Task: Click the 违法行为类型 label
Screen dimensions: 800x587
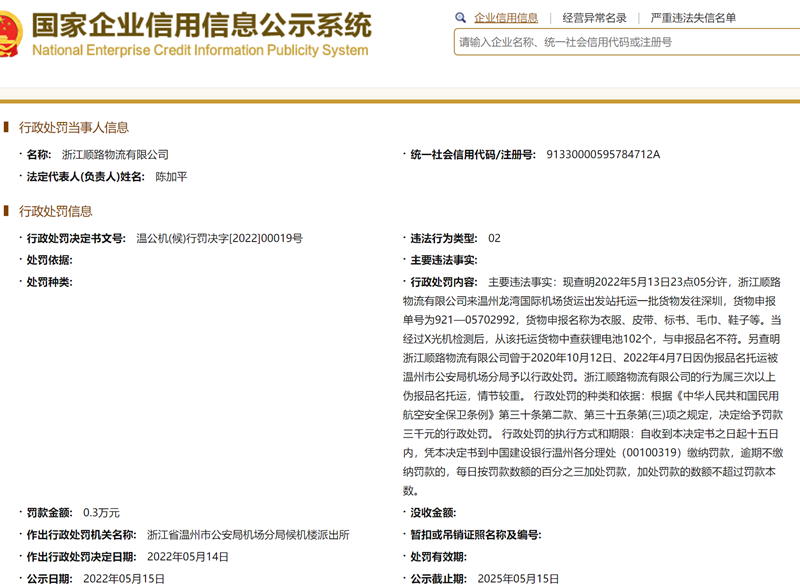Action: pyautogui.click(x=444, y=238)
